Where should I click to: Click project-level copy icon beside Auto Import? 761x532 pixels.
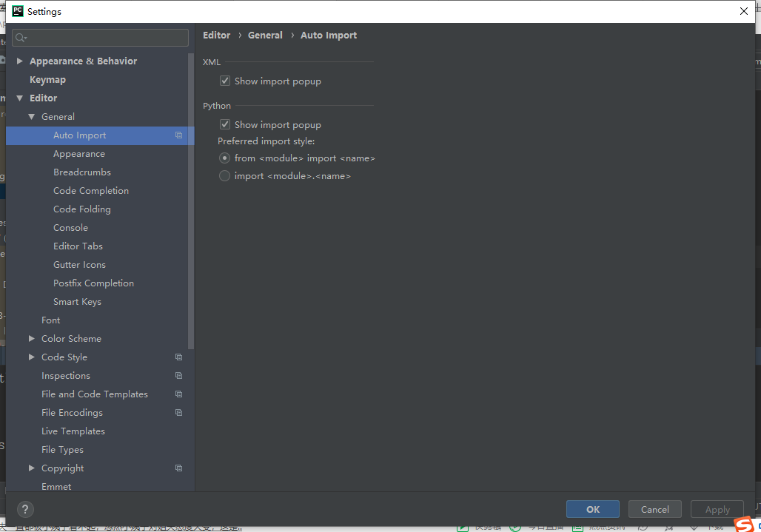tap(178, 135)
